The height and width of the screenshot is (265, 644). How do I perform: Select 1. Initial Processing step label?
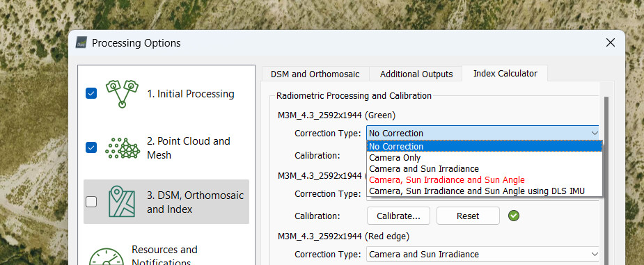coord(191,94)
